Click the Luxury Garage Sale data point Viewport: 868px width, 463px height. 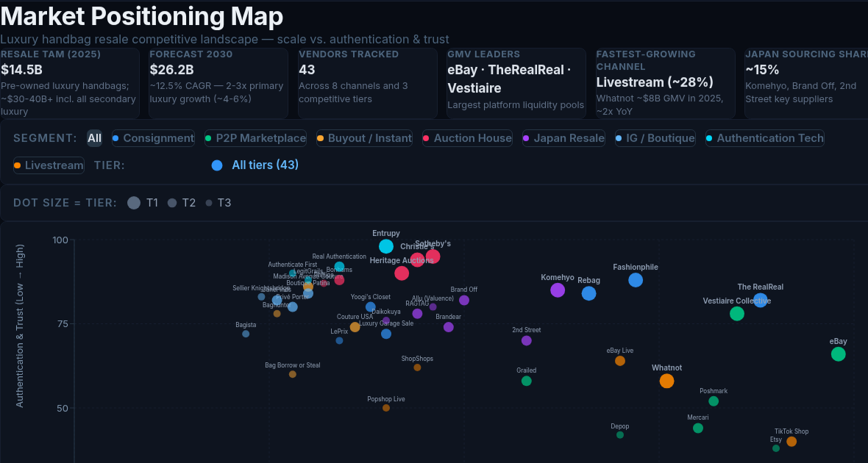pos(386,334)
